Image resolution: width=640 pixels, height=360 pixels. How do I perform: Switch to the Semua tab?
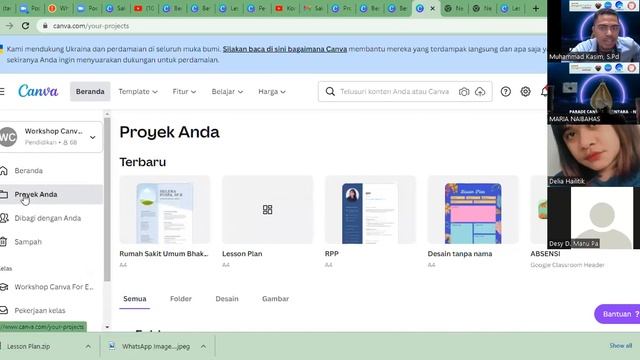tap(135, 299)
